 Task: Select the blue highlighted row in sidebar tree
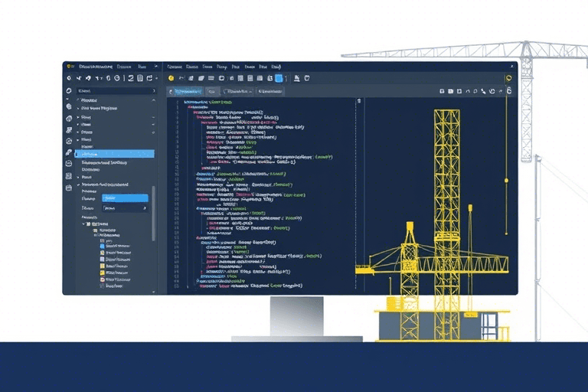[x=115, y=154]
